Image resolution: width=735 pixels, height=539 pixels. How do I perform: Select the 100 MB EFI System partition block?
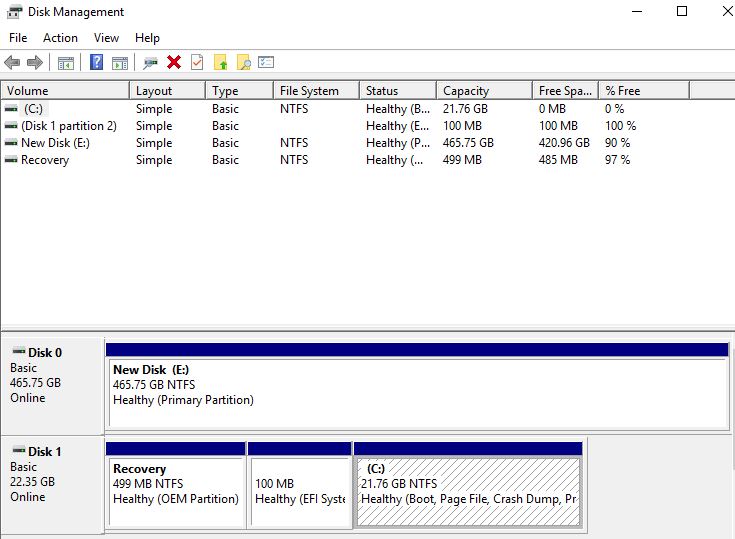[x=300, y=492]
